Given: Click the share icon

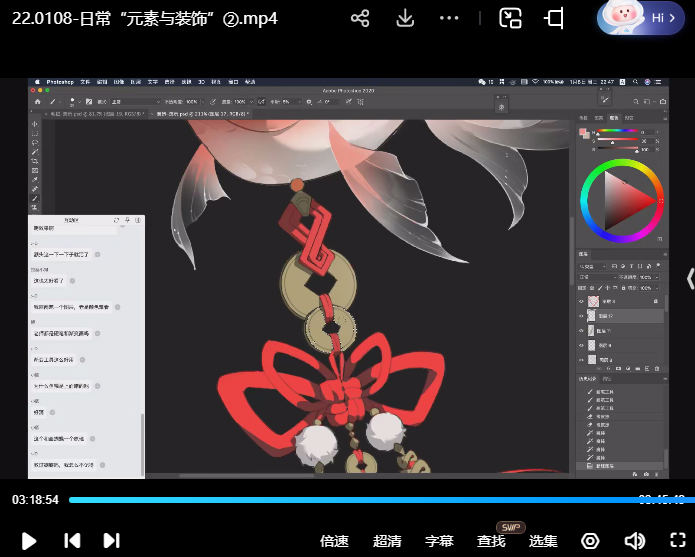Looking at the screenshot, I should pyautogui.click(x=361, y=19).
